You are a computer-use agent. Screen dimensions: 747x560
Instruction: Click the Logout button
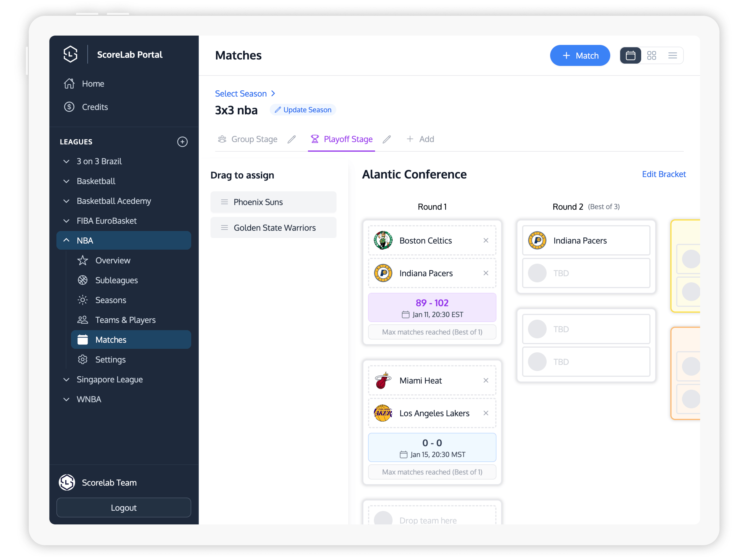pyautogui.click(x=124, y=508)
